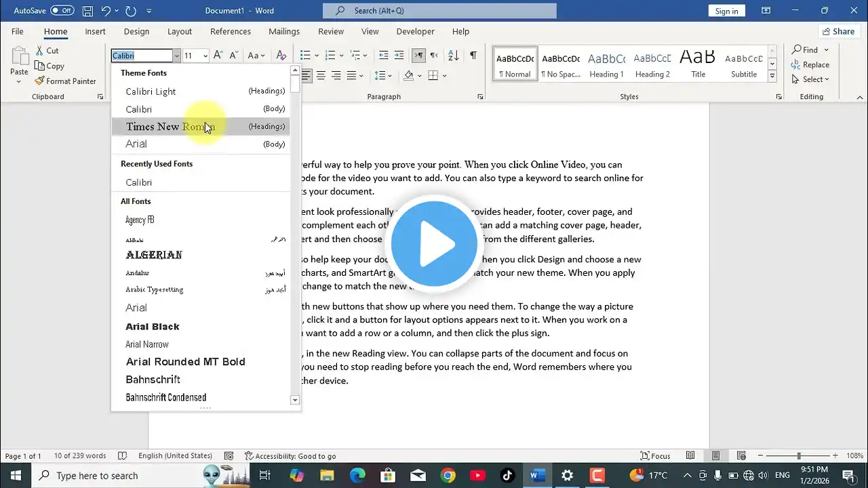This screenshot has width=868, height=488.
Task: Click the Sort A to Z icon
Action: [454, 56]
